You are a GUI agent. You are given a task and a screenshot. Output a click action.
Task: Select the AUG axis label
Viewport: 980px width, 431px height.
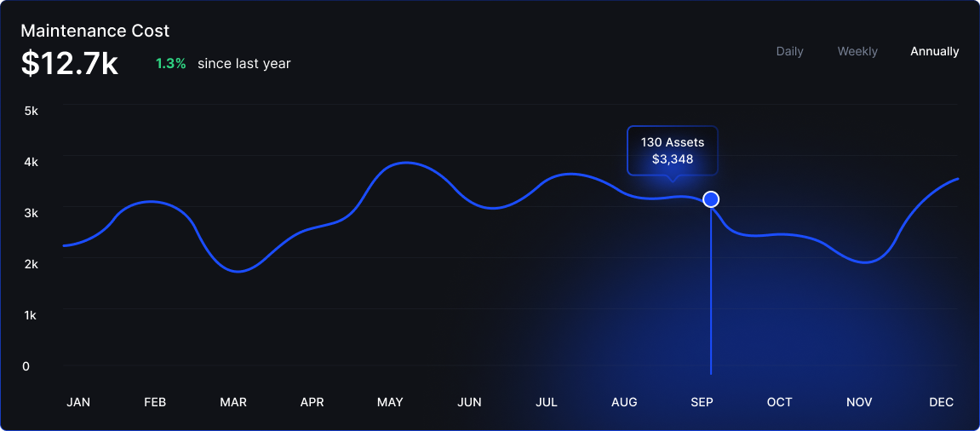(x=624, y=402)
